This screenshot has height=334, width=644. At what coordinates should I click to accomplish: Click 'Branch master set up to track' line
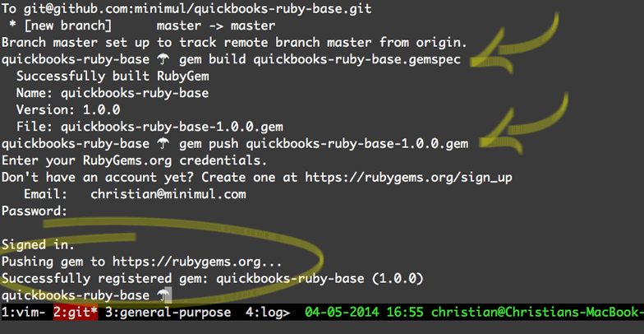click(235, 43)
